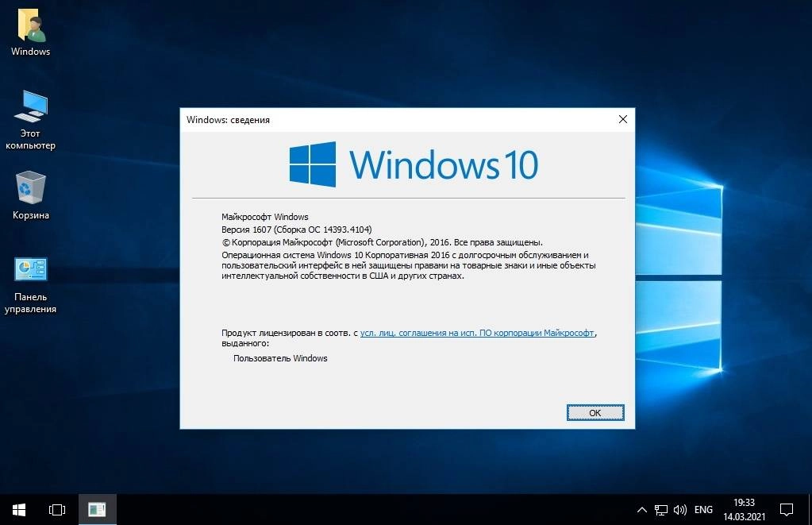Open Task View on the taskbar
Viewport: 812px width, 525px height.
57,510
